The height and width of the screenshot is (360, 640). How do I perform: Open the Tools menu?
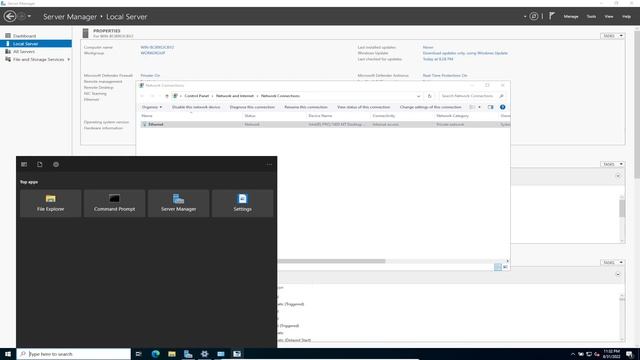591,17
